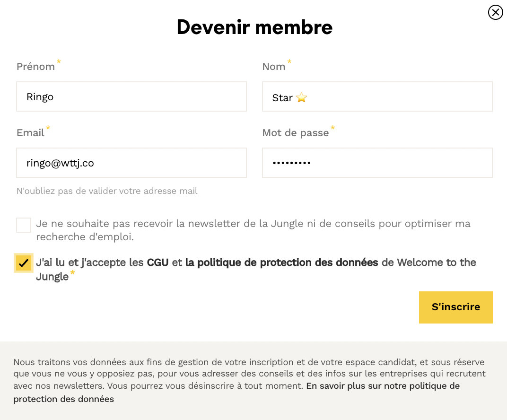Click the "J'ai lu et j'accepte" label text

click(x=90, y=262)
